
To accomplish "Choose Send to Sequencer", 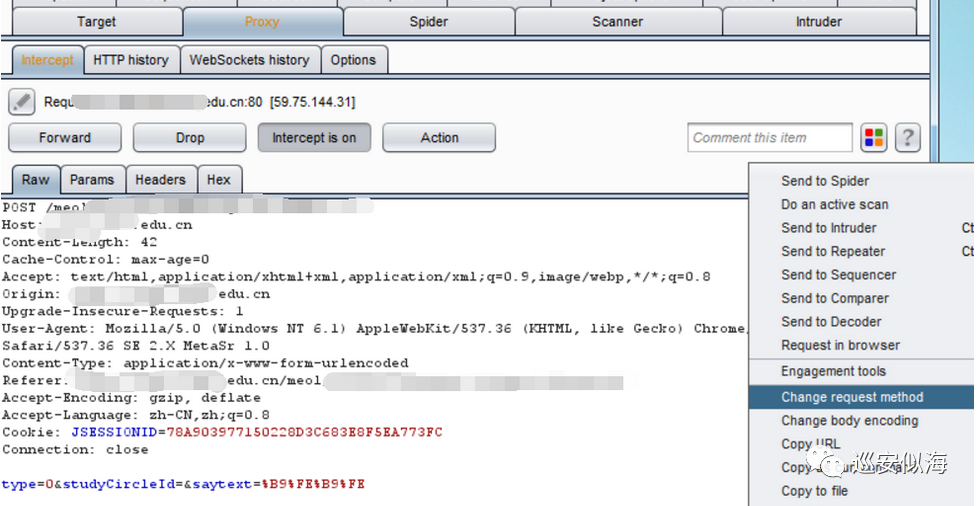I will [862, 275].
